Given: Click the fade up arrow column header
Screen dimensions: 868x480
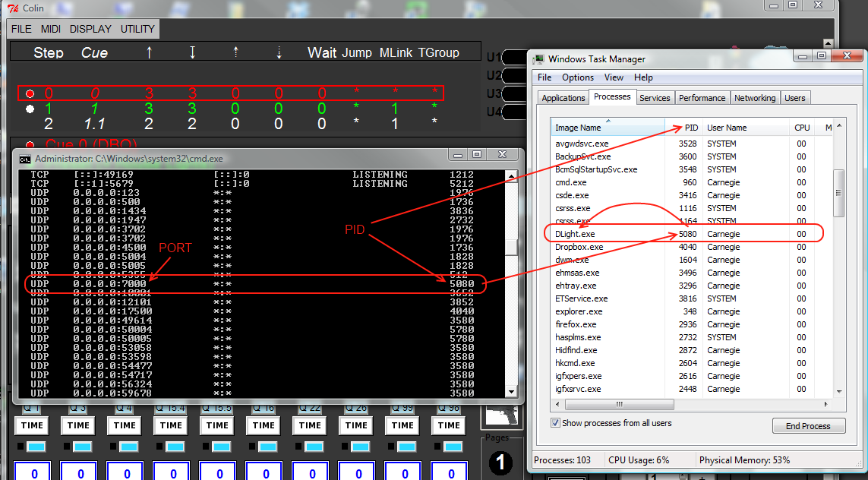Looking at the screenshot, I should [x=149, y=52].
